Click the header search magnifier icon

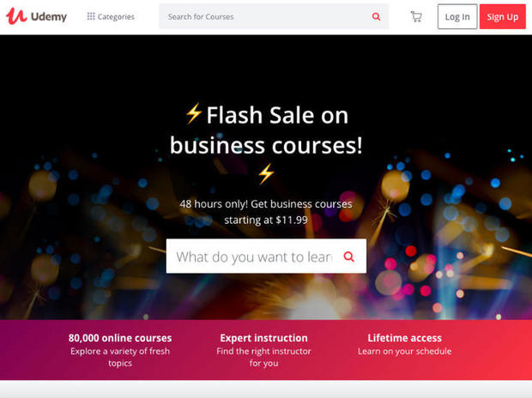377,16
